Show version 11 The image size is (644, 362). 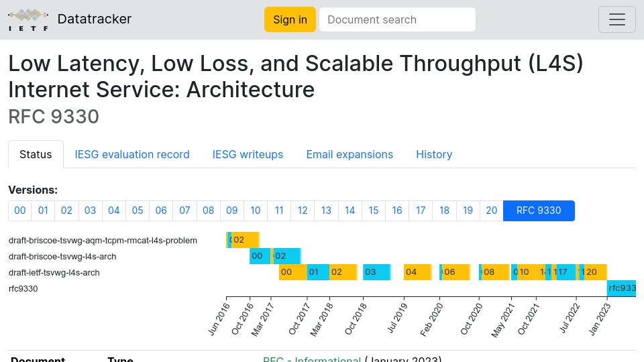pos(279,210)
